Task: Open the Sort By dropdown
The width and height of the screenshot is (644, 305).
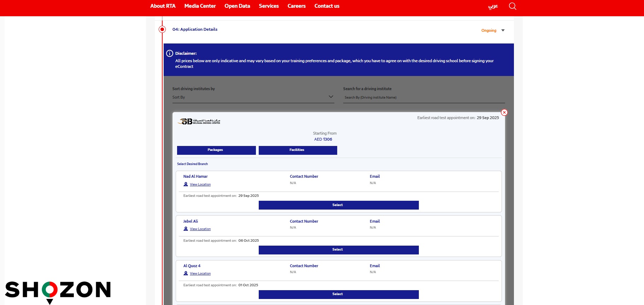Action: (253, 97)
